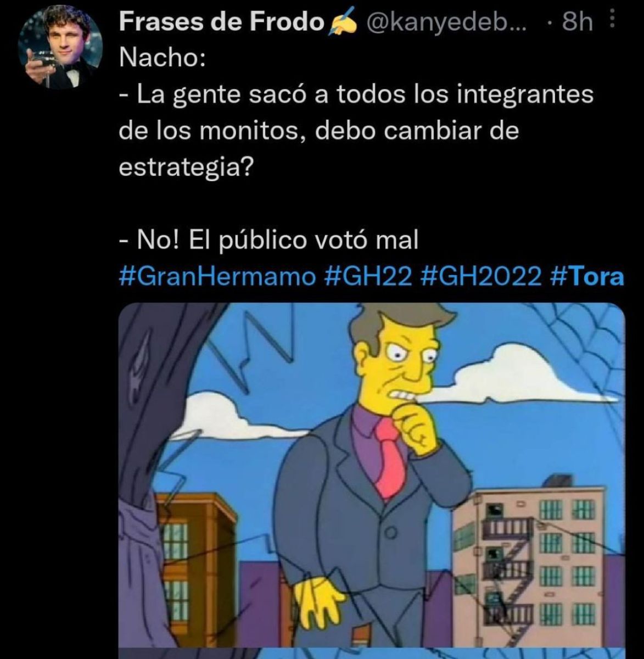The width and height of the screenshot is (644, 659).
Task: Click the line 'No! El público votó mal'
Action: [268, 240]
